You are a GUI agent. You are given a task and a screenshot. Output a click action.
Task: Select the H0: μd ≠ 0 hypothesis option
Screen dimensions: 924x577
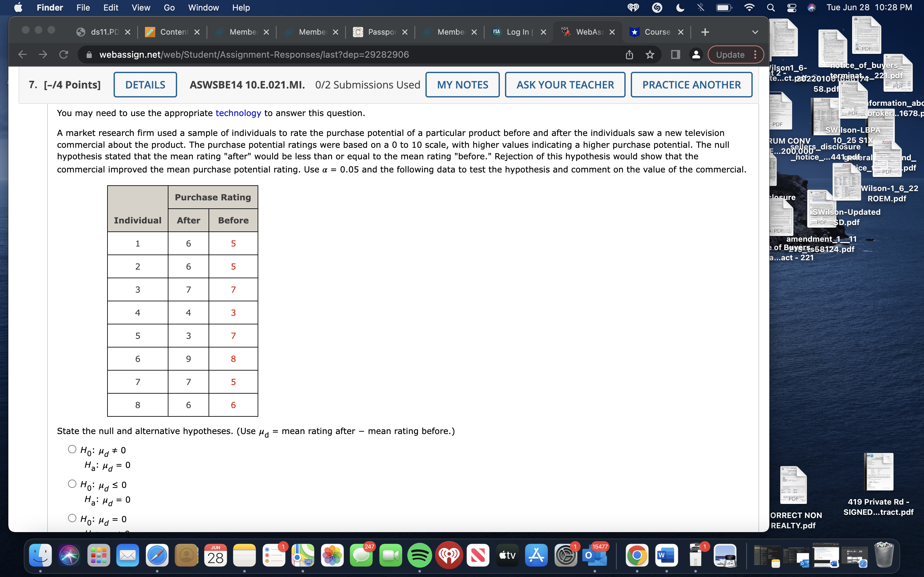tap(72, 449)
